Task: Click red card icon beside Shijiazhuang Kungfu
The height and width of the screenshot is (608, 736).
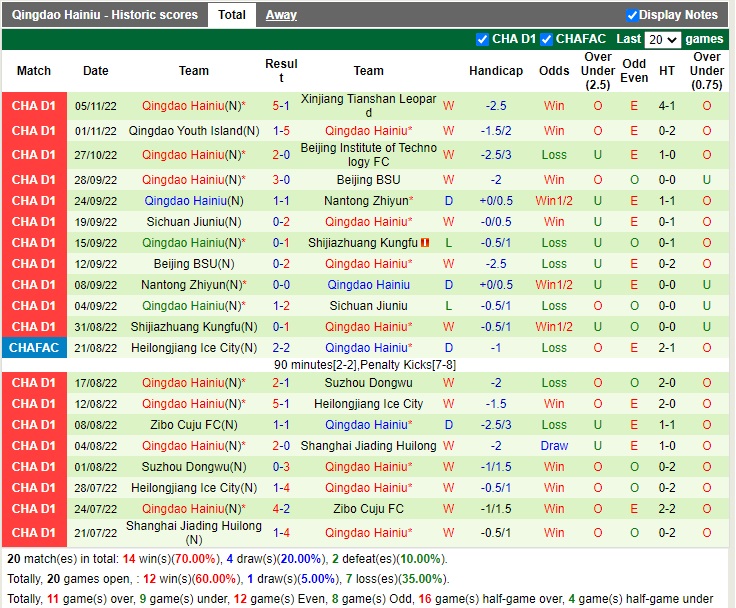Action: [425, 243]
